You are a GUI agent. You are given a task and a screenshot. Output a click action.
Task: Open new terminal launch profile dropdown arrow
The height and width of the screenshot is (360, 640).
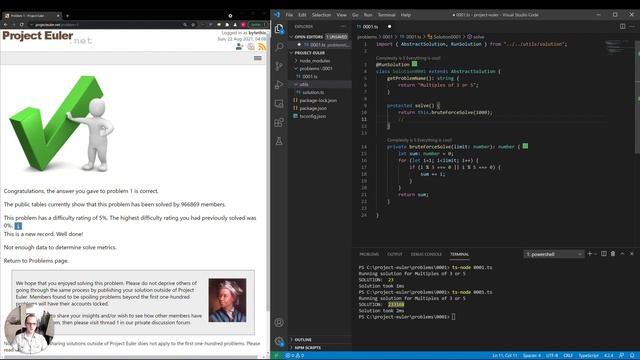pos(596,254)
